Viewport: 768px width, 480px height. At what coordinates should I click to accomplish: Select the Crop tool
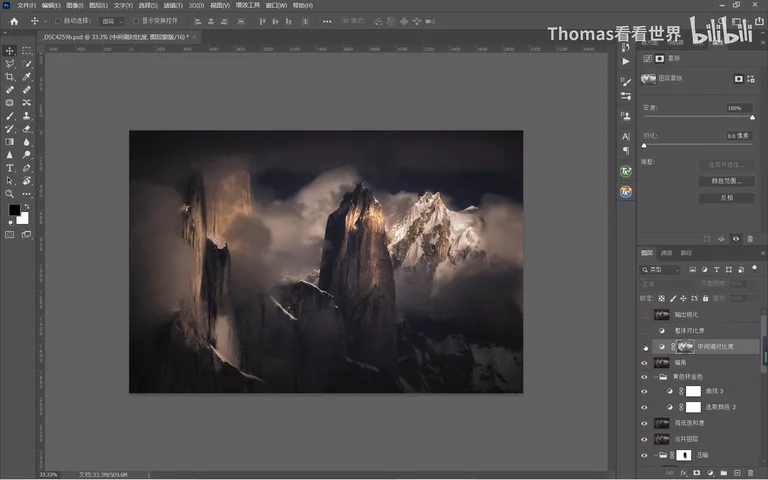click(x=9, y=76)
